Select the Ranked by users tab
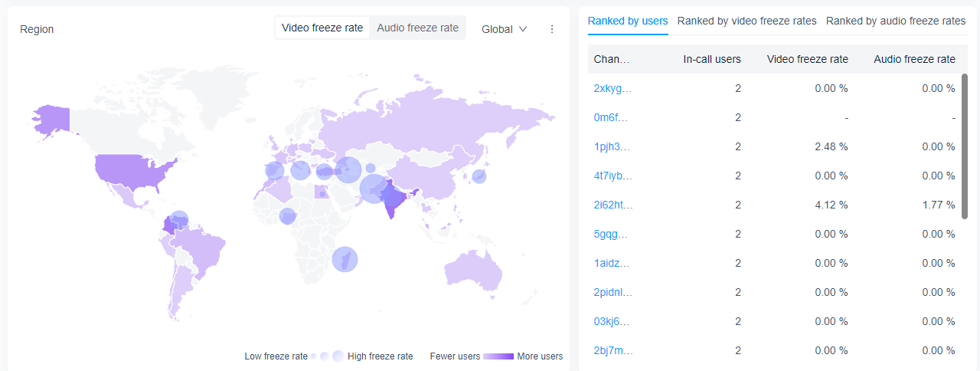980x371 pixels. pyautogui.click(x=628, y=21)
